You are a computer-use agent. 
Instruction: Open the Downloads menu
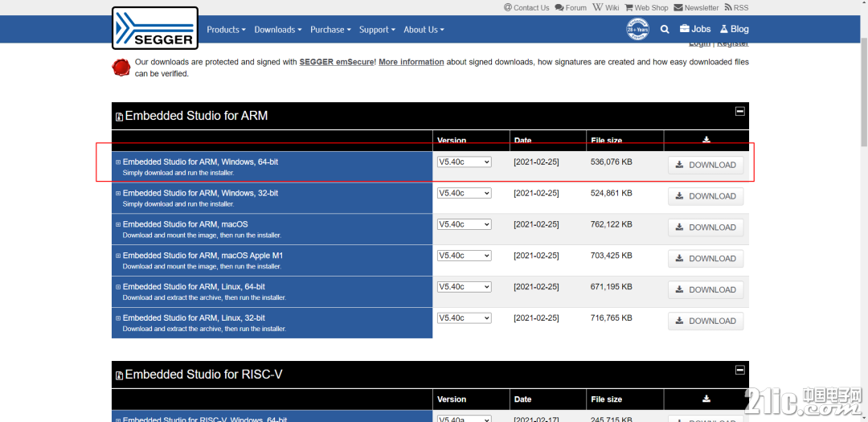[278, 30]
